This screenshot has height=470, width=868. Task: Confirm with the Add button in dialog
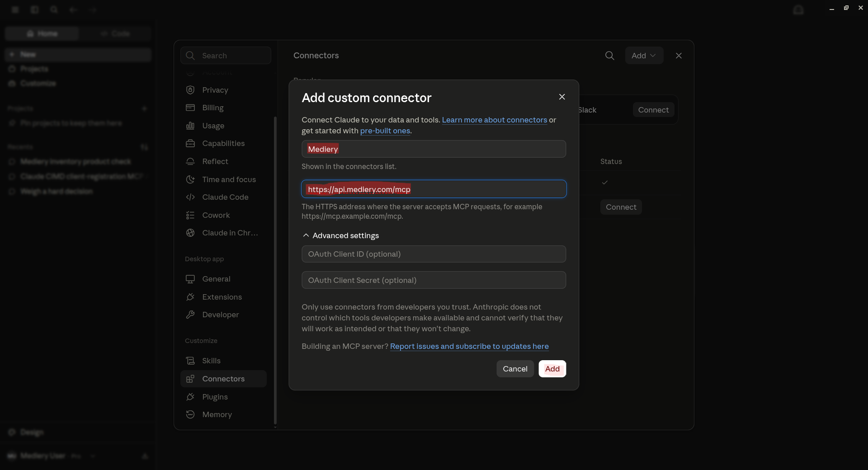[552, 369]
